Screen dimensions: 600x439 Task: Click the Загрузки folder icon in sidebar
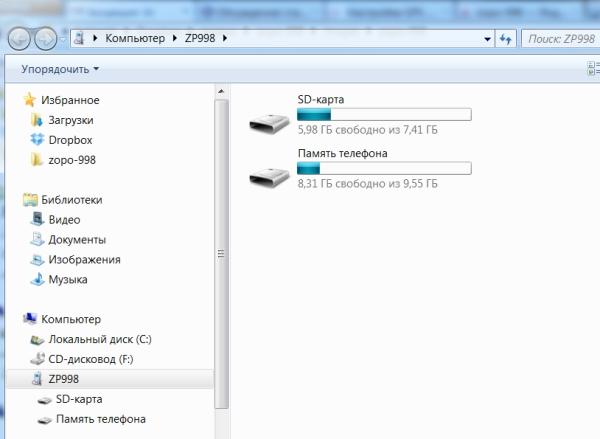[x=37, y=120]
